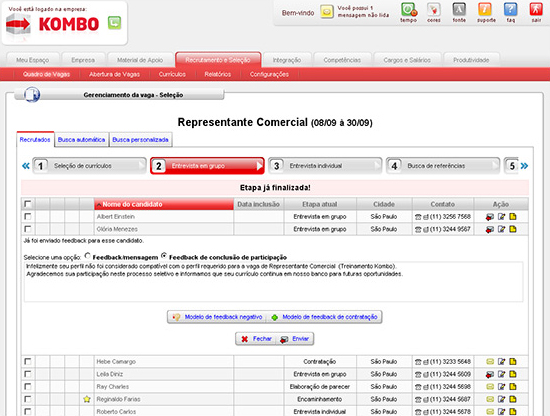550x416 pixels.
Task: Click the Enviar button
Action: tap(295, 339)
